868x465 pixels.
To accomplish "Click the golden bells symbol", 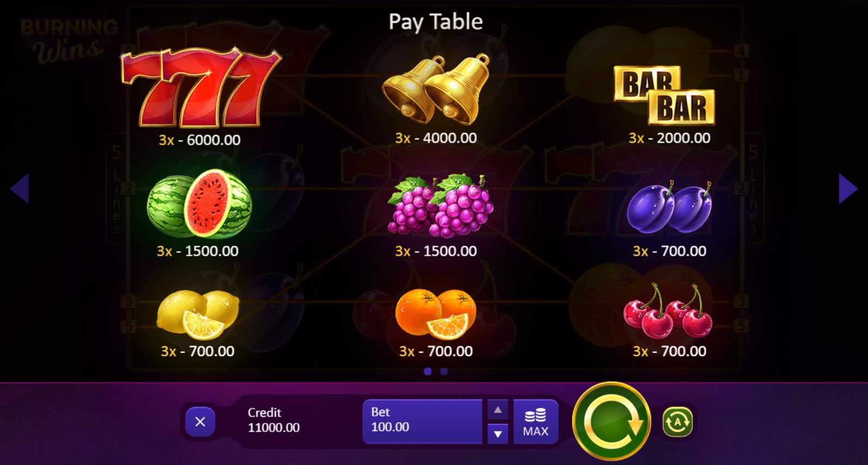I will point(435,89).
